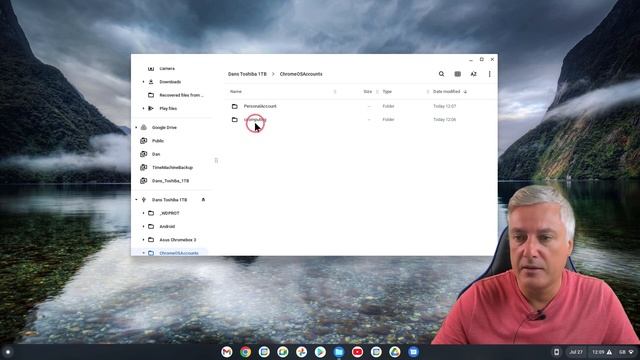Open the Public network share
This screenshot has height=360, width=640.
tap(158, 141)
